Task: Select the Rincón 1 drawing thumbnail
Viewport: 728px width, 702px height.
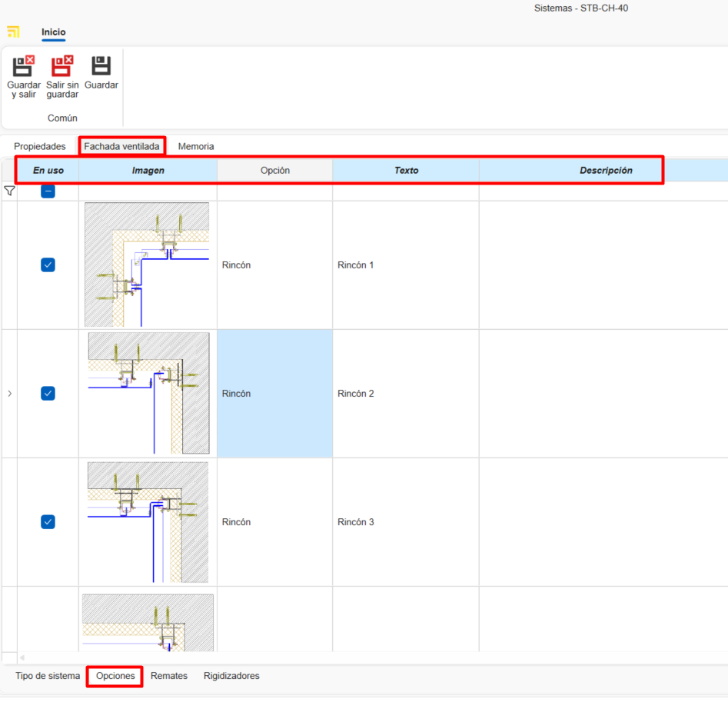Action: coord(147,264)
